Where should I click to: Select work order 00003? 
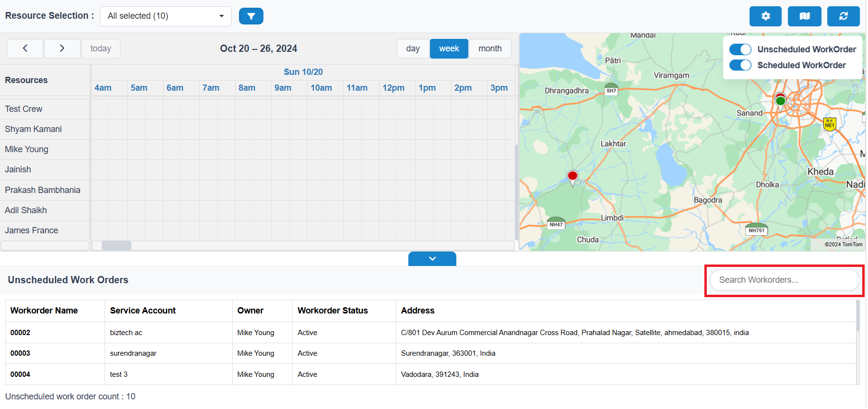[20, 353]
